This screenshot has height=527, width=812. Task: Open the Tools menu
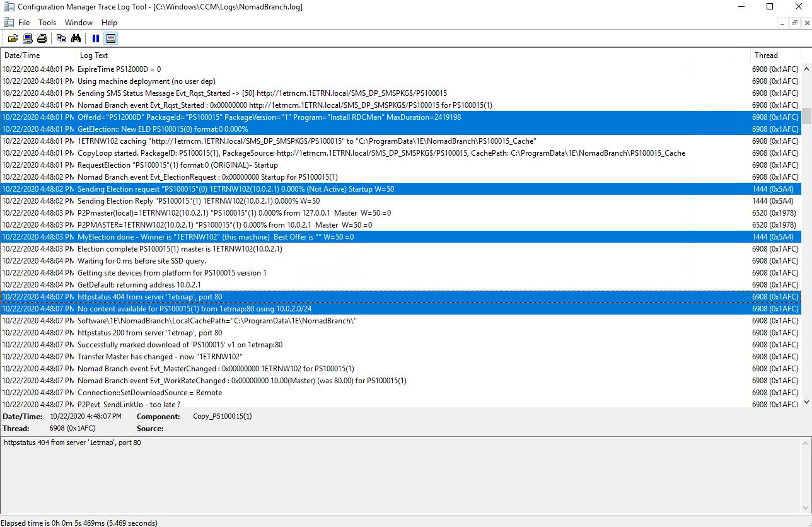coord(47,23)
